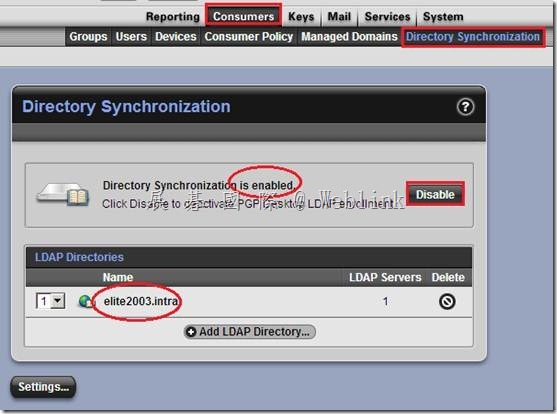557x414 pixels.
Task: Go to Consumer Policy tab
Action: click(248, 37)
